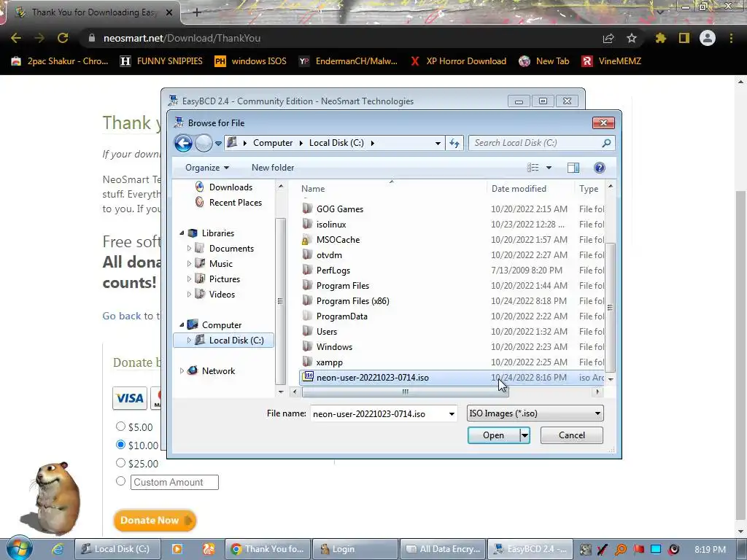This screenshot has height=560, width=747.
Task: Click the search magnifier in Search Local Disk
Action: (x=606, y=143)
